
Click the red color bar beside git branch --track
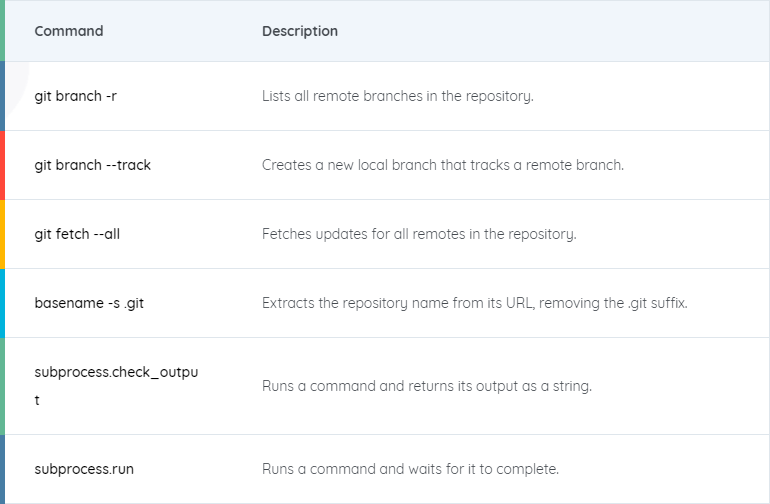(2, 165)
